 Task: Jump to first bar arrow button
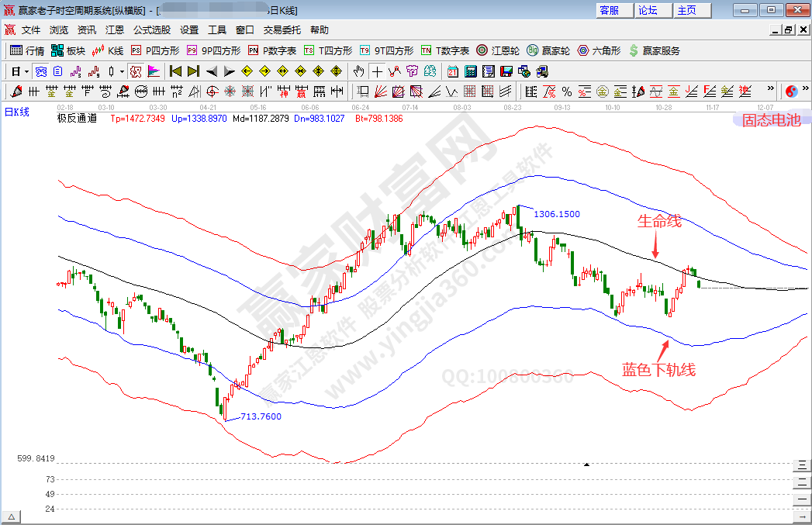[175, 71]
